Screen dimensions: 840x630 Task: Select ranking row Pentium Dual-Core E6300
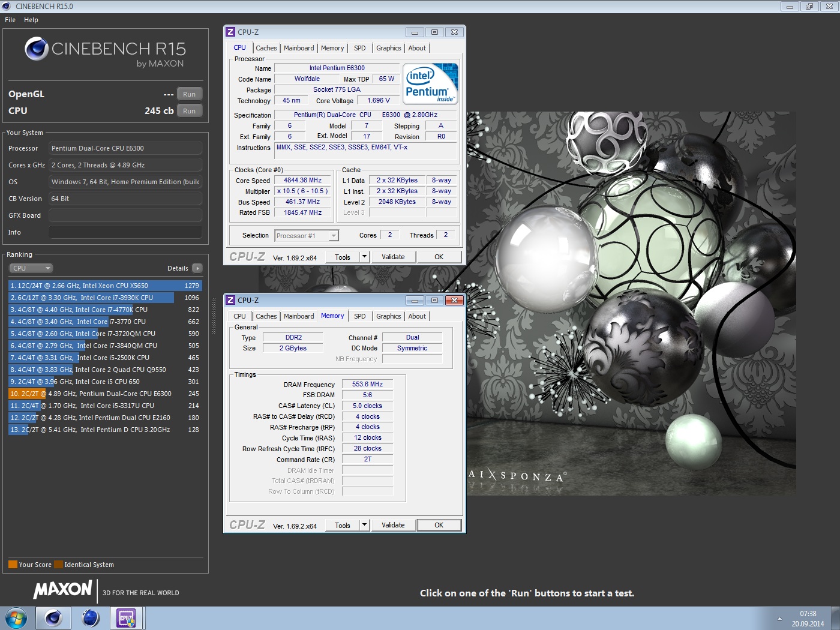[105, 394]
